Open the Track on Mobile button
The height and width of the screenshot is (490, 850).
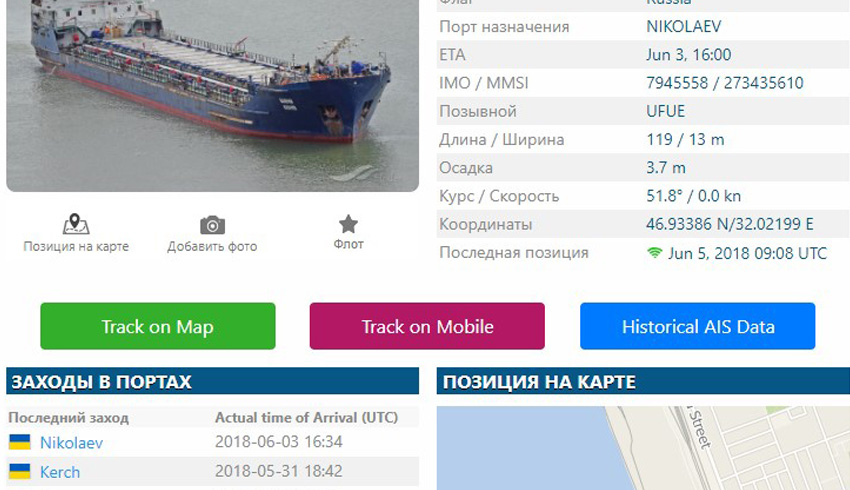point(427,326)
